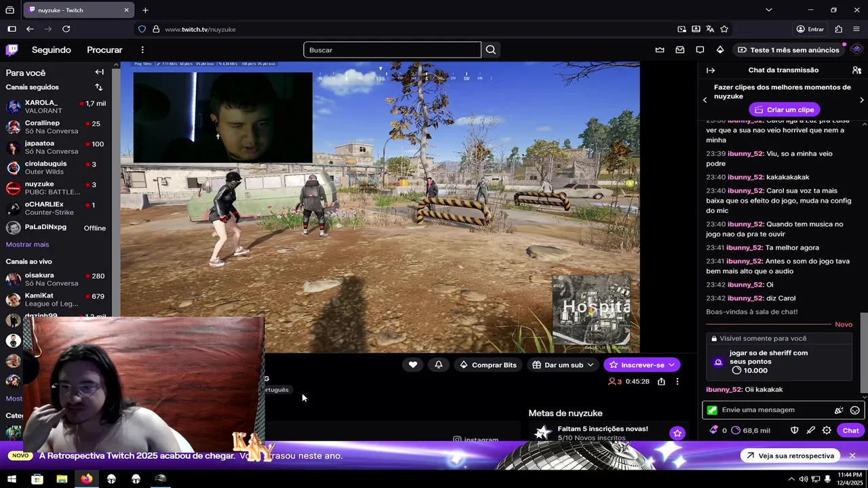868x488 pixels.
Task: Send message with the Chat button
Action: click(x=850, y=430)
